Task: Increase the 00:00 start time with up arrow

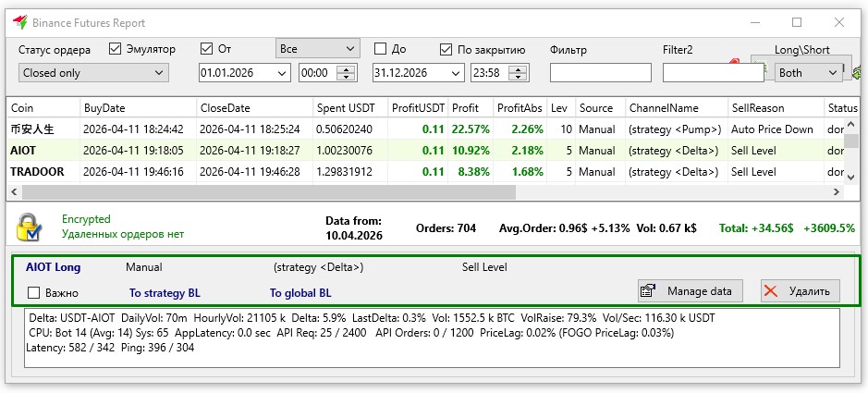Action: point(347,68)
